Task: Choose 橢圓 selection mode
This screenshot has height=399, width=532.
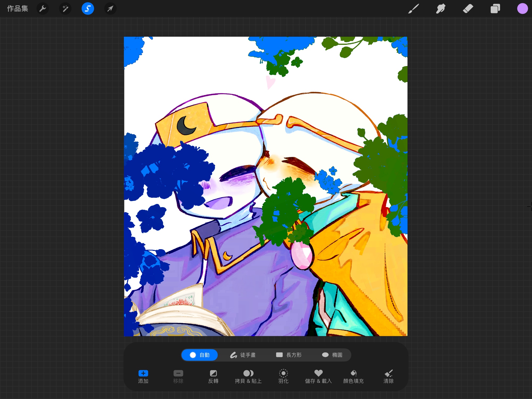Action: coord(332,355)
